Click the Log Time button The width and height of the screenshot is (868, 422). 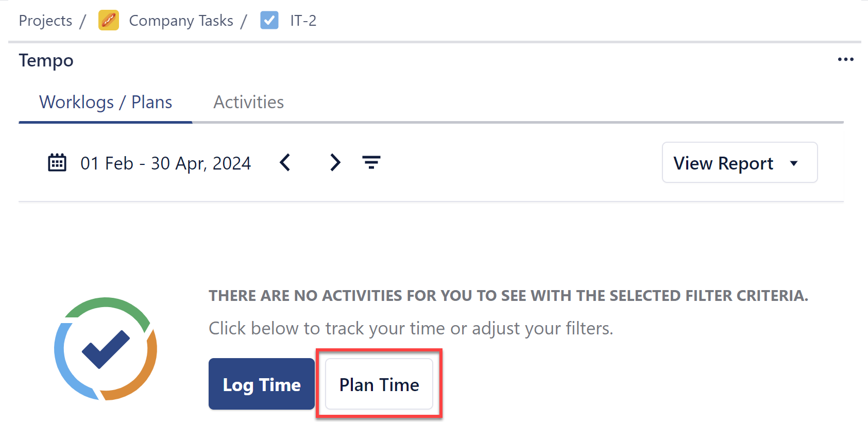[x=261, y=384]
